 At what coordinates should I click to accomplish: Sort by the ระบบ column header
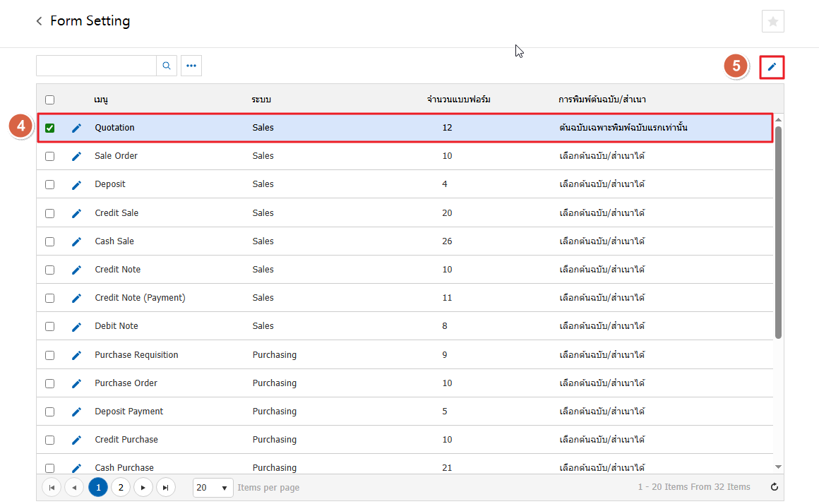pos(261,100)
